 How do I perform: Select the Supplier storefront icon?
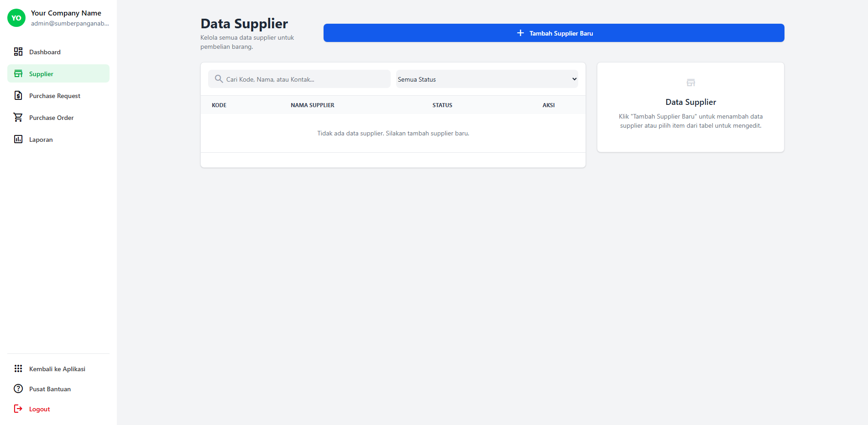pos(18,73)
